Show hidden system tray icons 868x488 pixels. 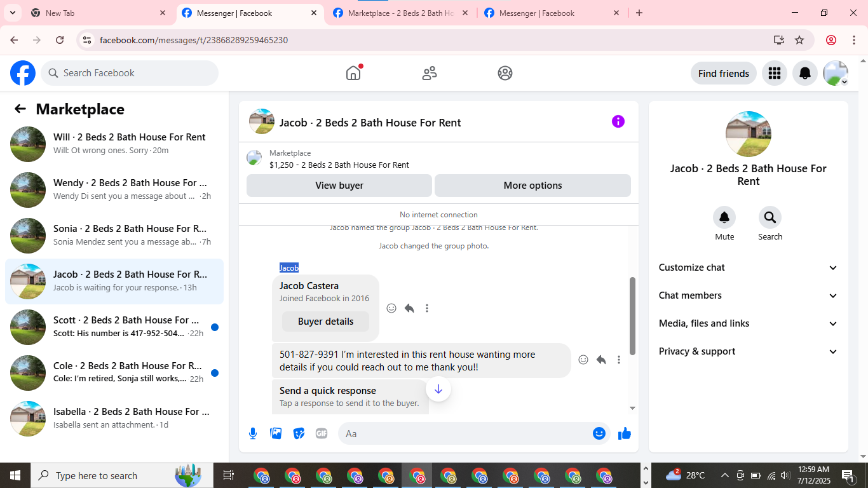[724, 475]
